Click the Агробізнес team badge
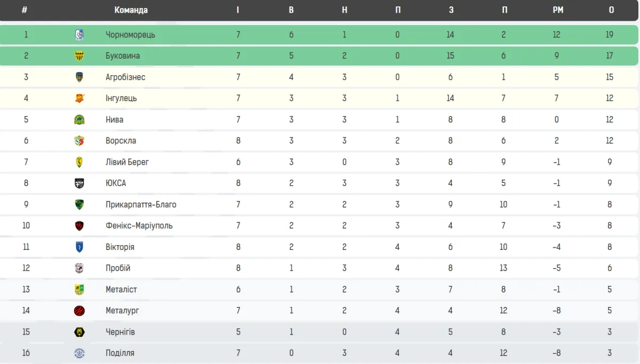The height and width of the screenshot is (364, 640). 79,77
